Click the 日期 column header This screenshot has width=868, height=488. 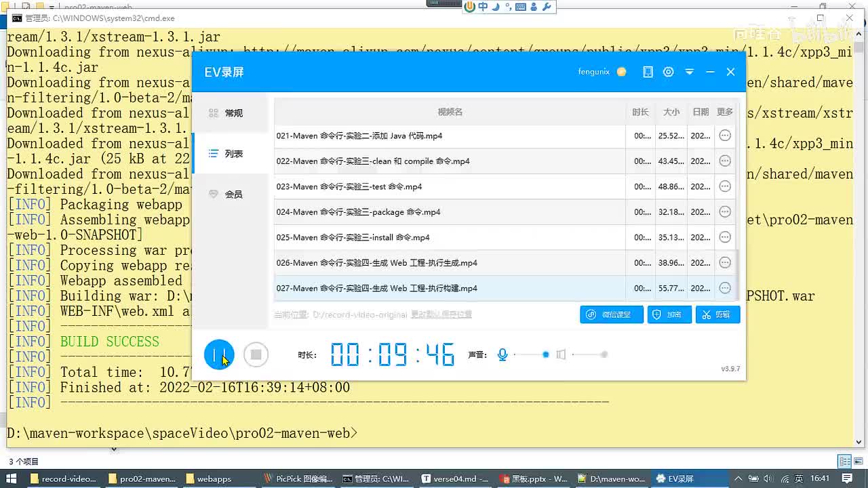click(x=701, y=112)
